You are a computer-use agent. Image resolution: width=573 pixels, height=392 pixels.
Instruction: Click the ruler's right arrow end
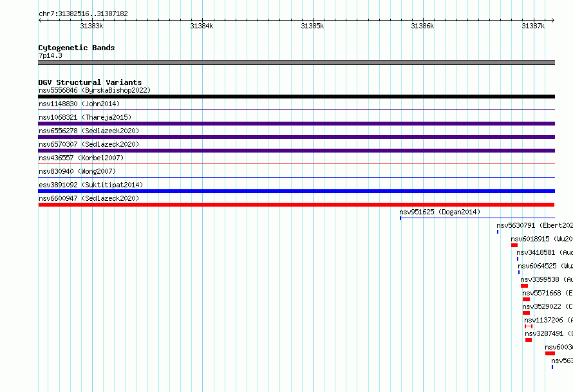(552, 20)
